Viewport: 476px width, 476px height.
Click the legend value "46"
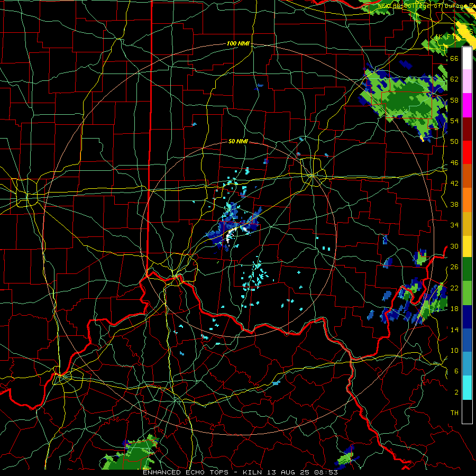(x=454, y=163)
